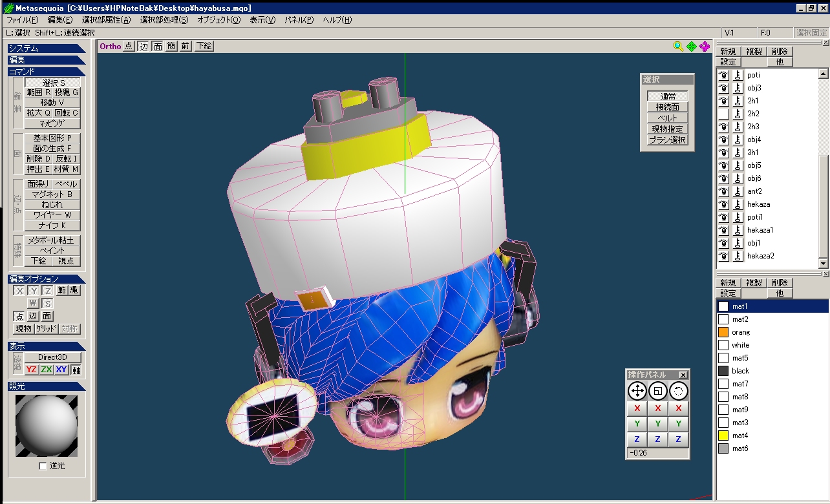The width and height of the screenshot is (830, 504).
Task: Toggle visibility of the hekaza object
Action: point(724,204)
